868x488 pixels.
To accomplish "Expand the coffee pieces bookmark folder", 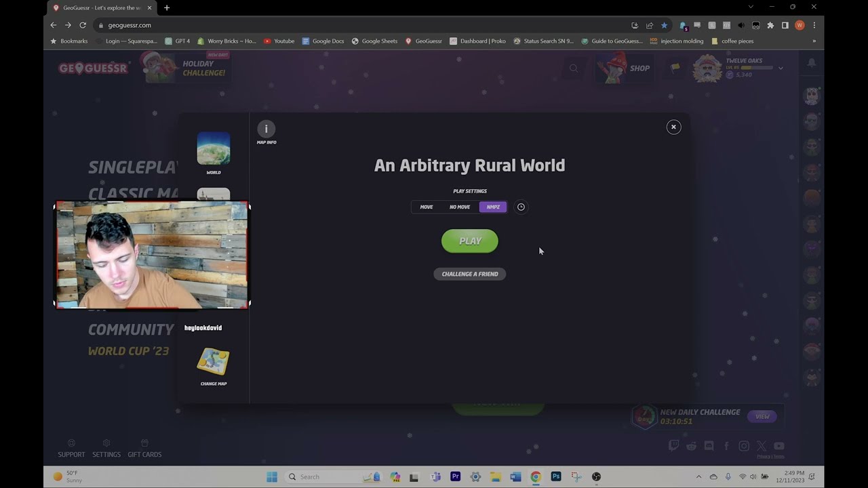I will pos(732,41).
